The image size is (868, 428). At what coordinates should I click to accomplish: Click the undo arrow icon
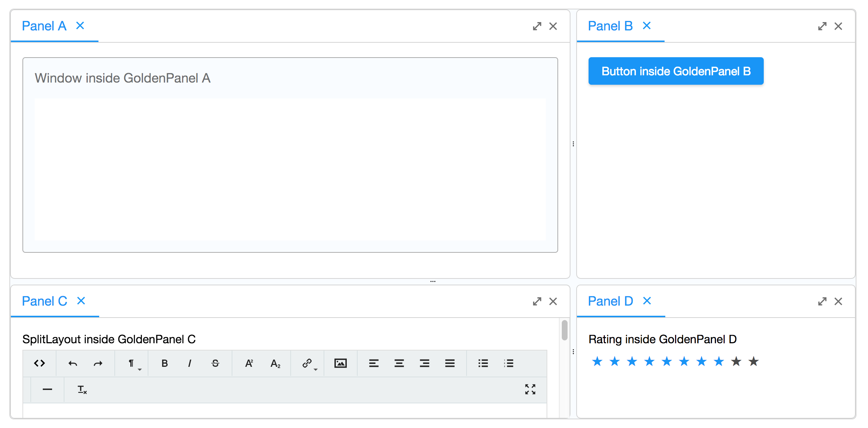tap(73, 363)
